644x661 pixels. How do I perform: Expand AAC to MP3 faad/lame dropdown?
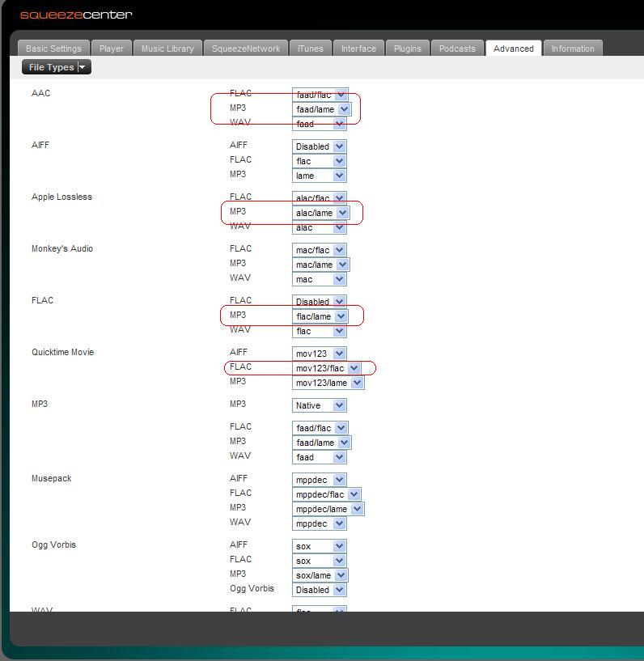click(x=321, y=109)
